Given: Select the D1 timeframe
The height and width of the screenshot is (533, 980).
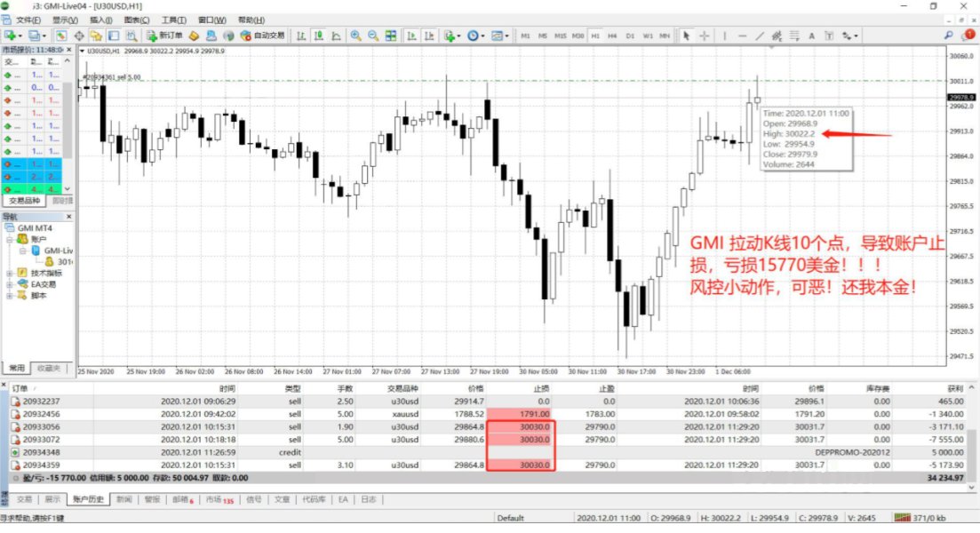Looking at the screenshot, I should (x=630, y=36).
